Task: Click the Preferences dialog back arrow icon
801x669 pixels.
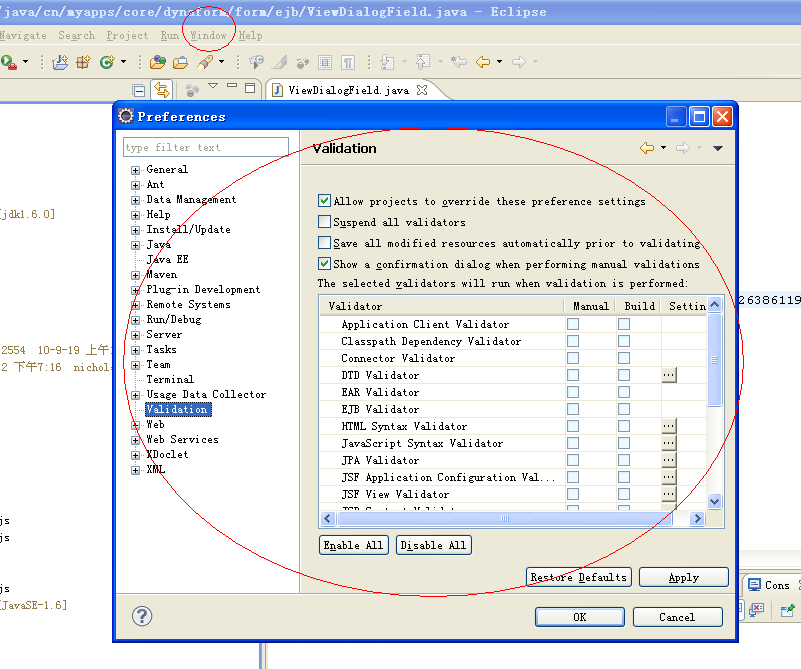Action: [647, 148]
